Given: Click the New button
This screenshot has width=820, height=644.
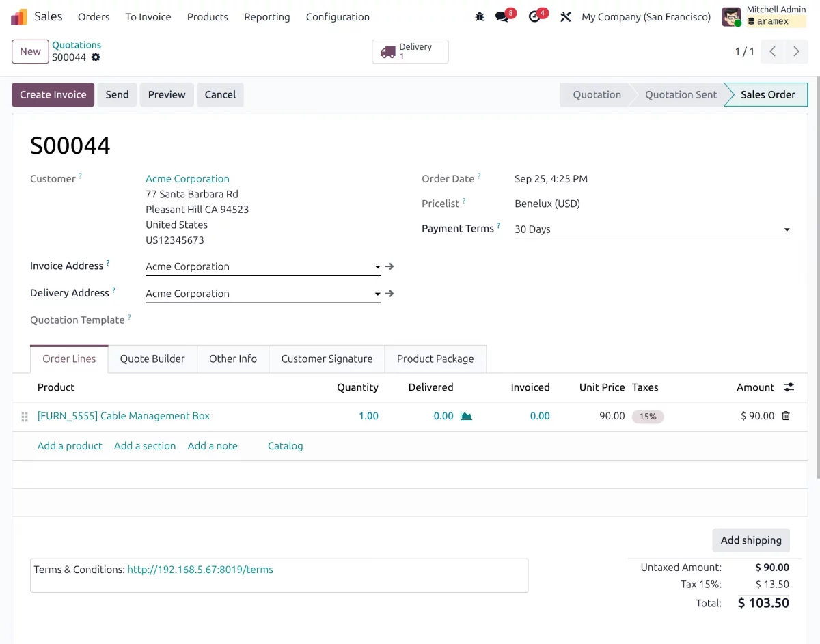Looking at the screenshot, I should [x=30, y=51].
